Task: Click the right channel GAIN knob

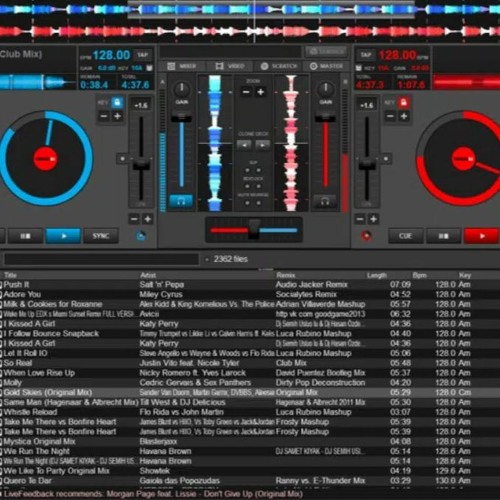Action: [x=326, y=89]
